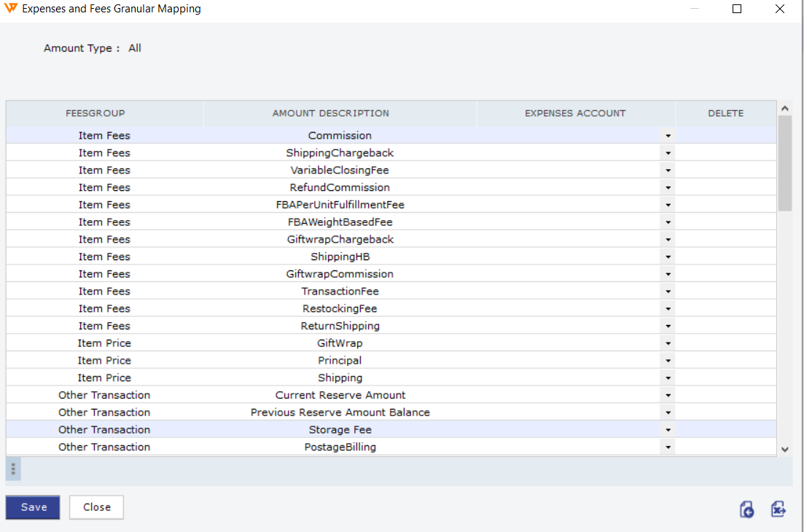
Task: Select the Principal cell
Action: (x=340, y=361)
